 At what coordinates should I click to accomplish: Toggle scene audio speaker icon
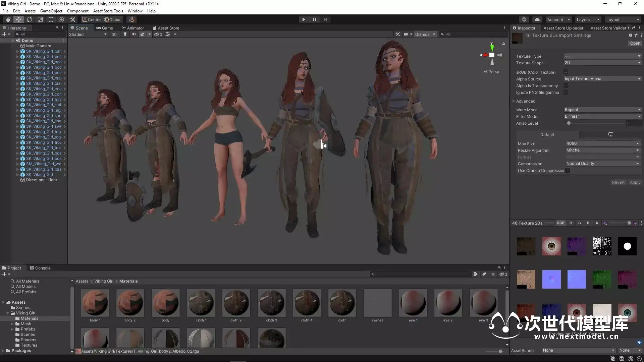tap(133, 34)
